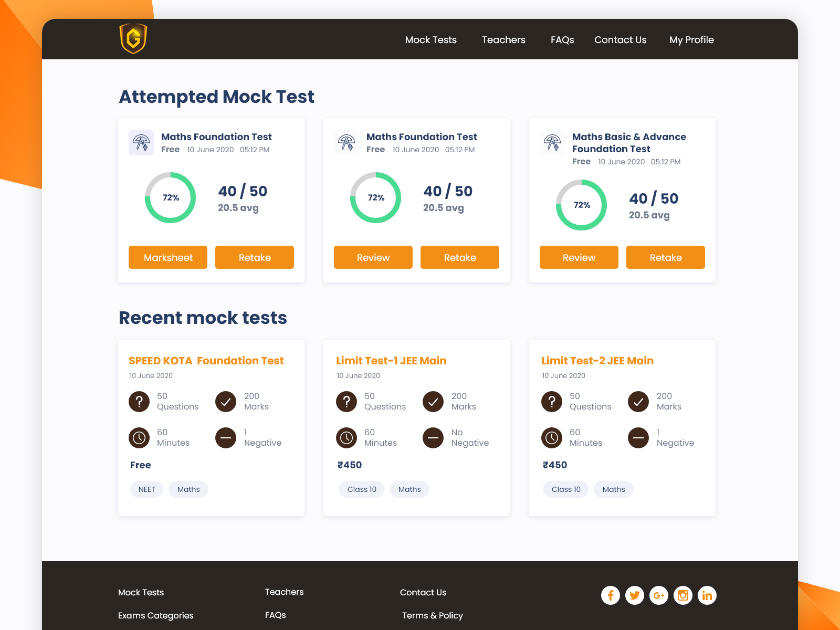
Task: Click the minus Negative icon on SPEED KOTA card
Action: tap(225, 437)
